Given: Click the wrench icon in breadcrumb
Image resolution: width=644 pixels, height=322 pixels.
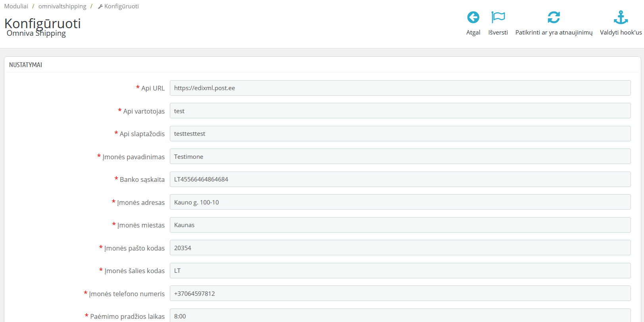Looking at the screenshot, I should click(100, 7).
